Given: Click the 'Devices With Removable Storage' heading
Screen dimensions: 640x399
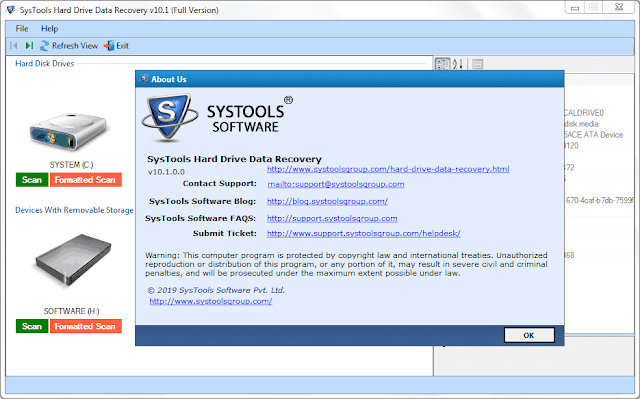Looking at the screenshot, I should 74,210.
